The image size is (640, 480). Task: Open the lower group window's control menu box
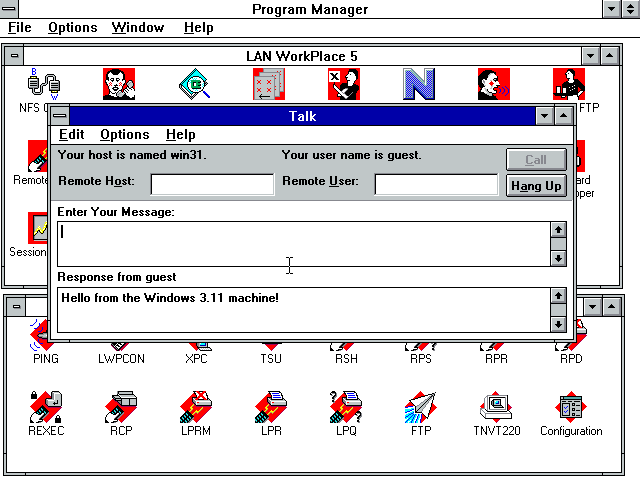[16, 307]
